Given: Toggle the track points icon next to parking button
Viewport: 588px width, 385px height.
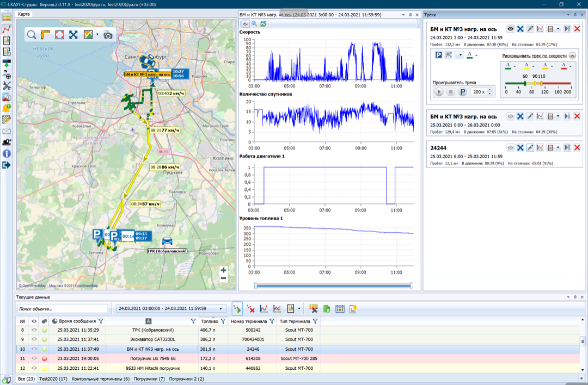Looking at the screenshot, I should coord(449,55).
